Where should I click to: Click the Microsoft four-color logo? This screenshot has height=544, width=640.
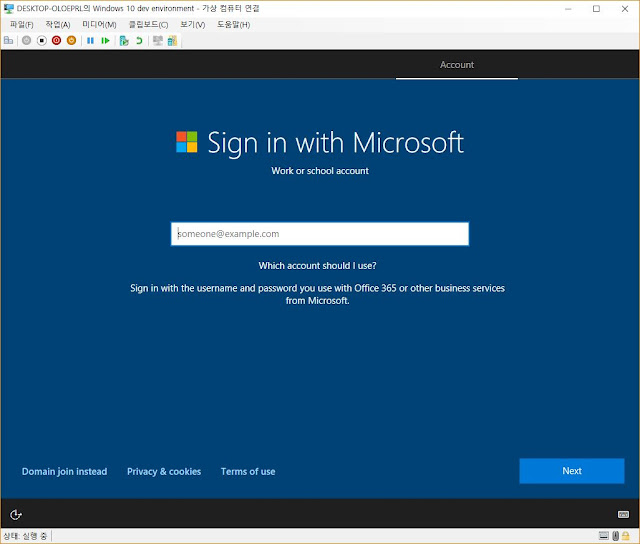tap(187, 142)
